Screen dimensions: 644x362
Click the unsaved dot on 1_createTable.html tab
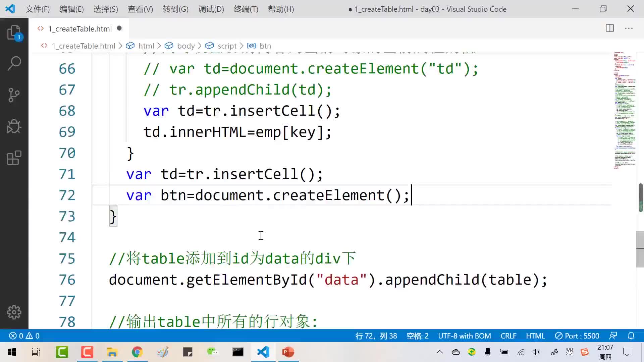pos(119,28)
